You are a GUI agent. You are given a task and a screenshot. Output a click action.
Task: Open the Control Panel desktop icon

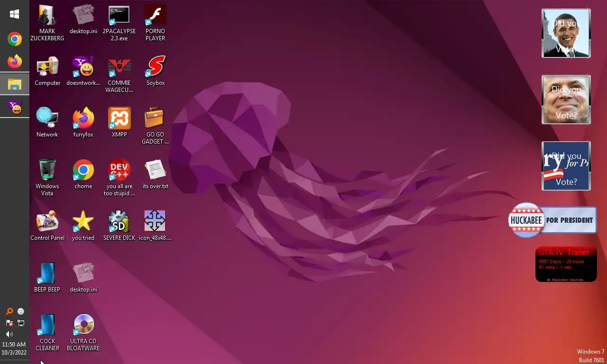pos(47,226)
